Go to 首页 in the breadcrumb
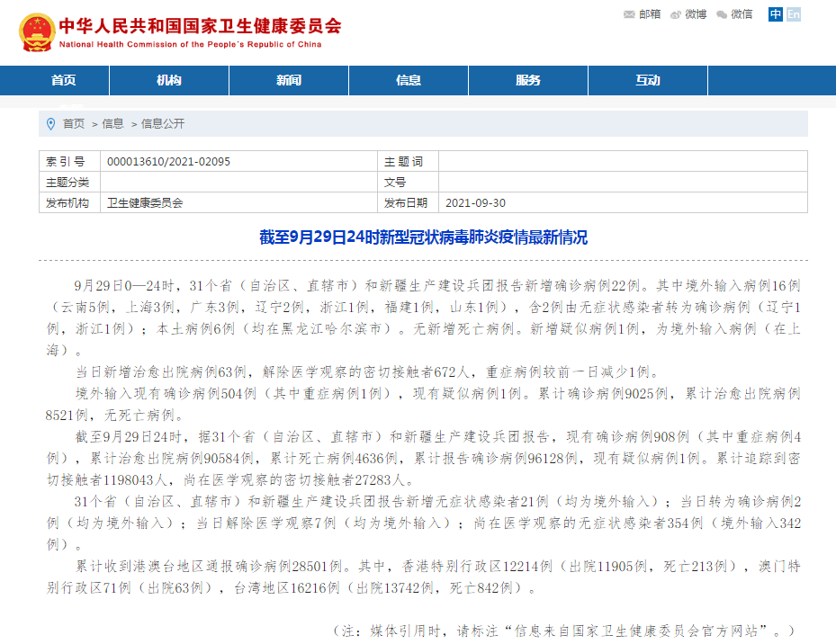Screen dimensions: 836x644 (x=74, y=124)
